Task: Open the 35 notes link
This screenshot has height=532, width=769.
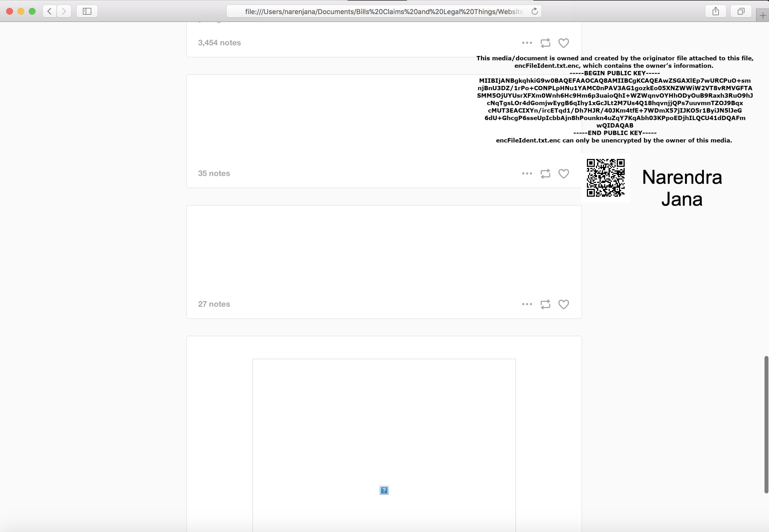Action: click(x=214, y=173)
